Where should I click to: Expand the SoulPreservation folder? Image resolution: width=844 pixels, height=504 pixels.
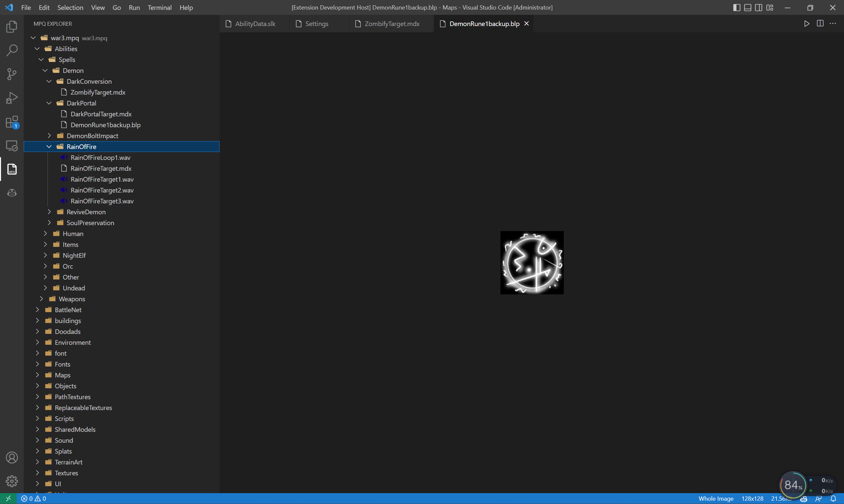49,223
